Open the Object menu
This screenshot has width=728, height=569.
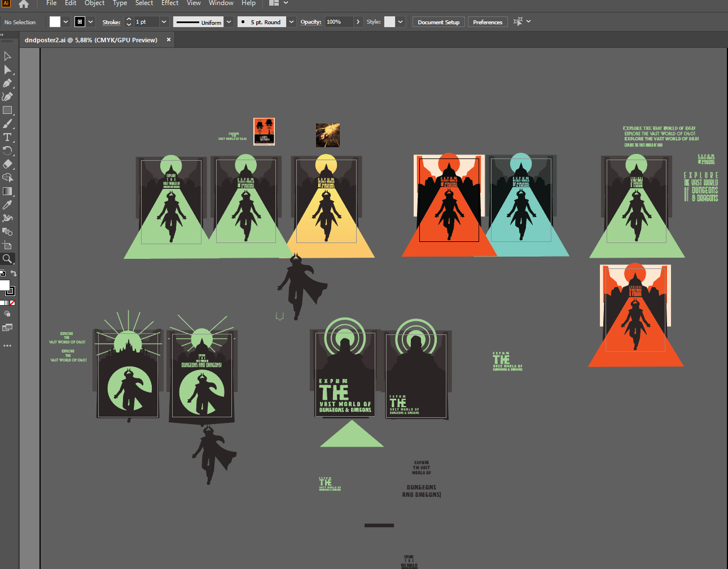click(95, 3)
